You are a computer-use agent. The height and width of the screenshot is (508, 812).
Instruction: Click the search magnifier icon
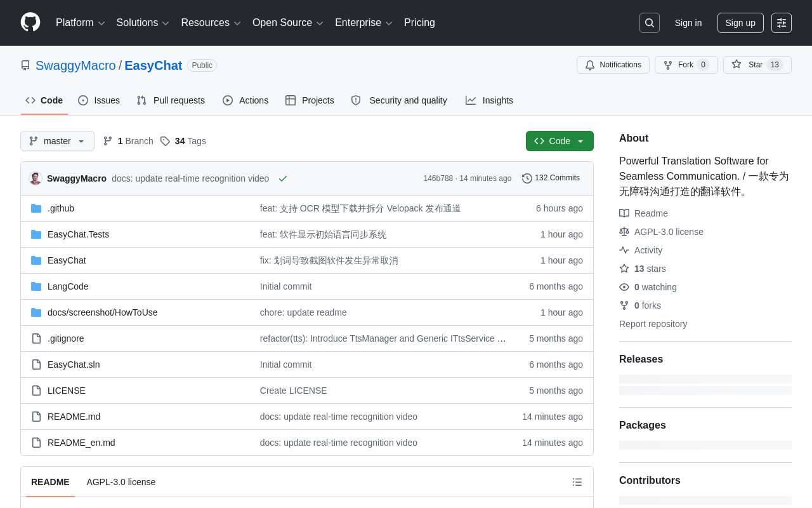(x=650, y=23)
